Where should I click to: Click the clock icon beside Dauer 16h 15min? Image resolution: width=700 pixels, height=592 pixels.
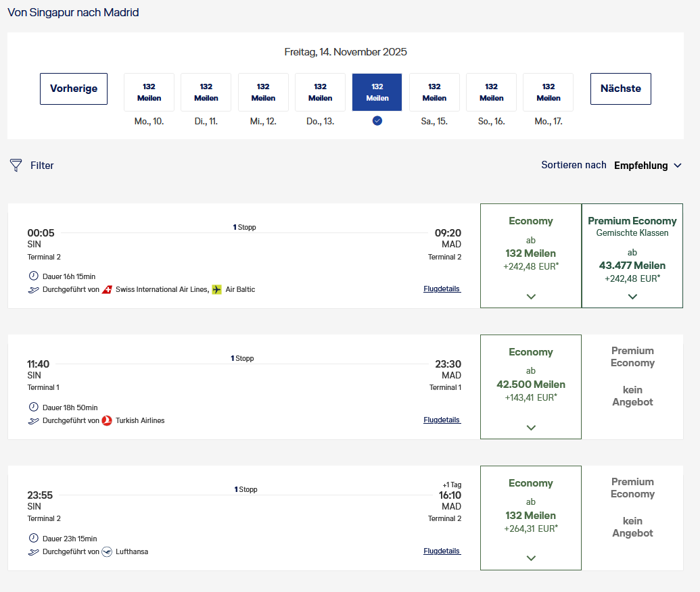34,276
